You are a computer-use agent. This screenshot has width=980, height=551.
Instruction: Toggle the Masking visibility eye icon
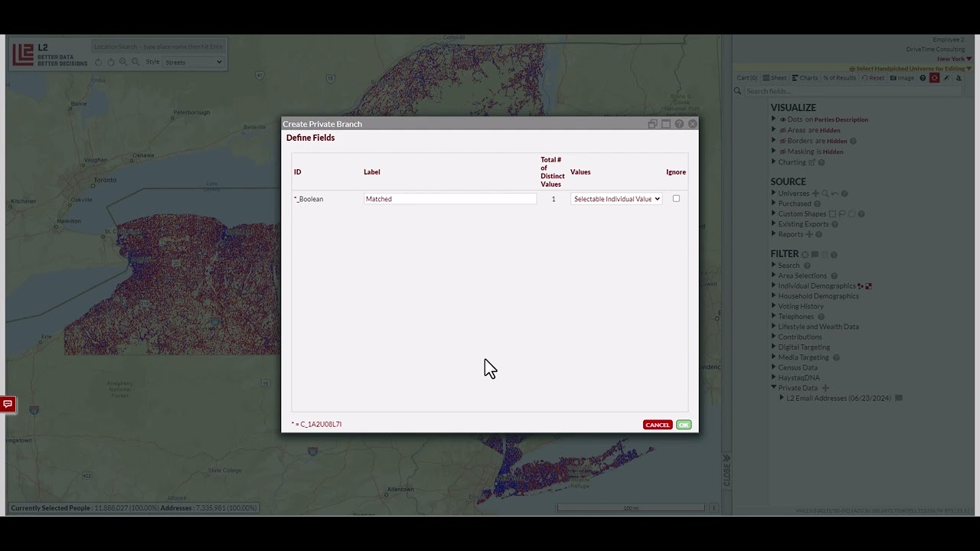782,152
